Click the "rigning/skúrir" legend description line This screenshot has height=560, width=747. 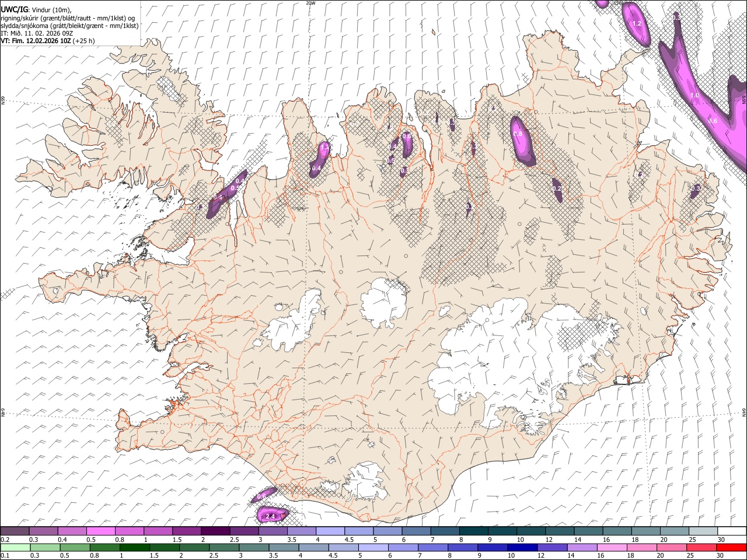coord(68,18)
